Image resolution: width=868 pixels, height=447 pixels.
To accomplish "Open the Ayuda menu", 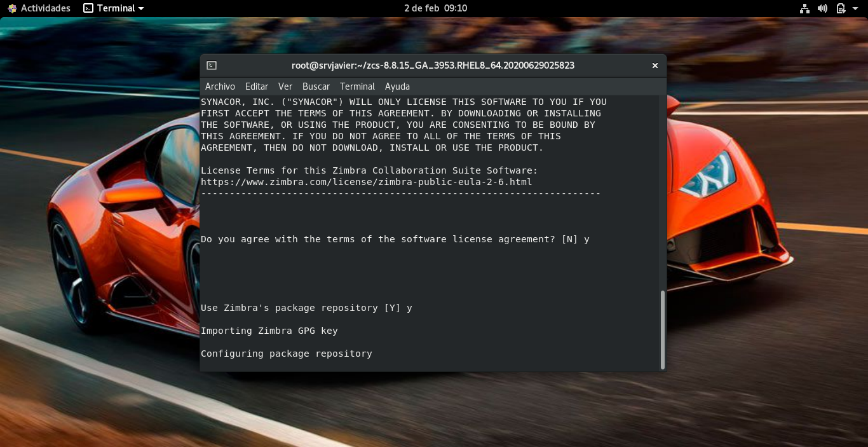I will [397, 86].
